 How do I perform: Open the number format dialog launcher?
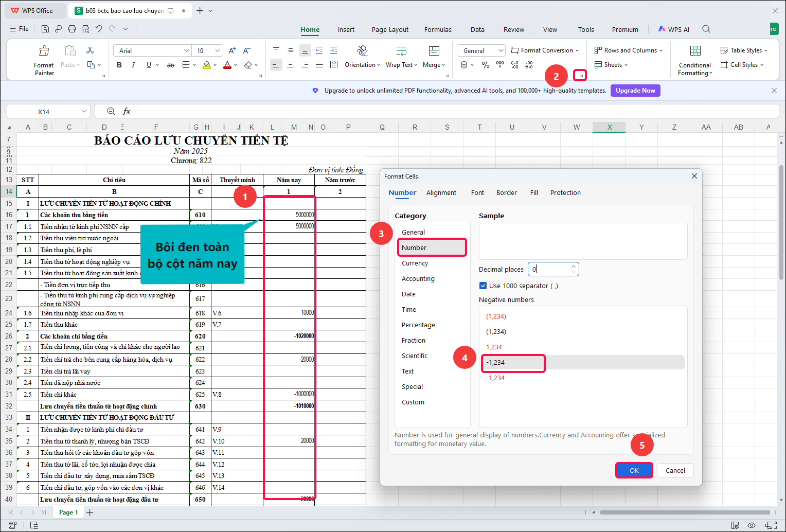pyautogui.click(x=581, y=76)
